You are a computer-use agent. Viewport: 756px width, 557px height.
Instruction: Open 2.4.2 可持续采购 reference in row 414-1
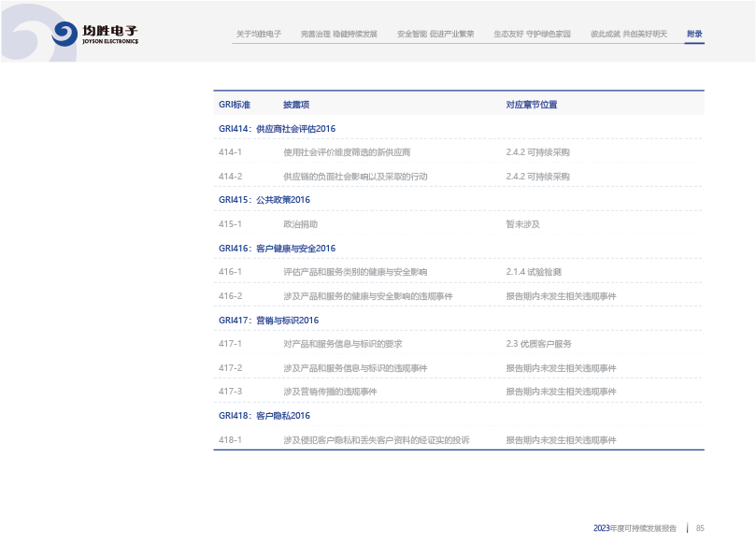(x=537, y=151)
